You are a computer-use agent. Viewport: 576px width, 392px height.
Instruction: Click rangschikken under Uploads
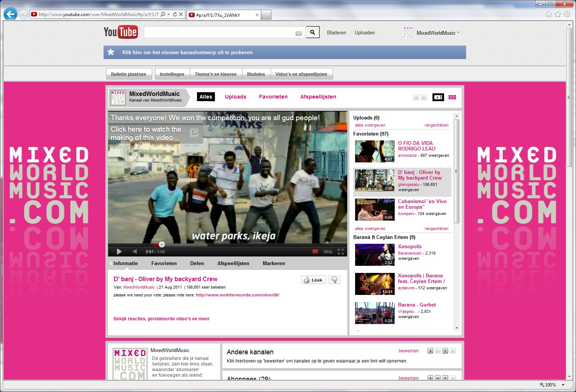click(x=436, y=125)
